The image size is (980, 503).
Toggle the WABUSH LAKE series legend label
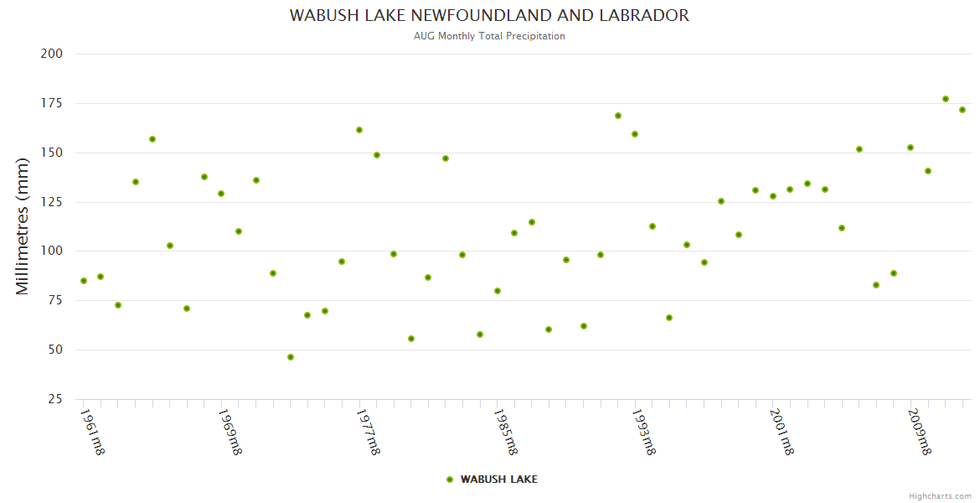[x=498, y=480]
